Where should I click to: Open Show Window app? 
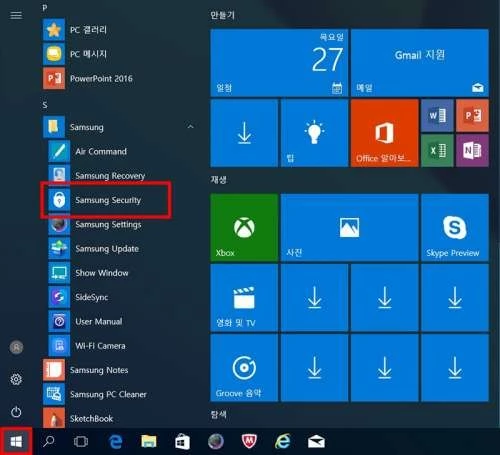tap(123, 273)
